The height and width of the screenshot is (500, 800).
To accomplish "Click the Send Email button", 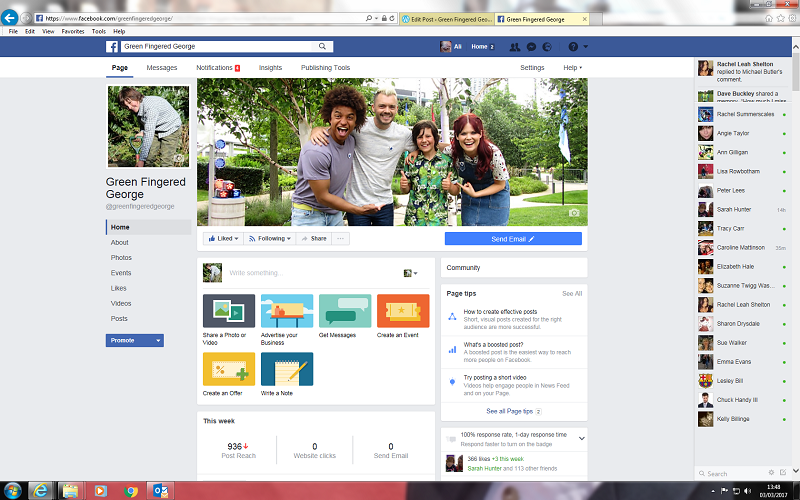I will point(513,239).
